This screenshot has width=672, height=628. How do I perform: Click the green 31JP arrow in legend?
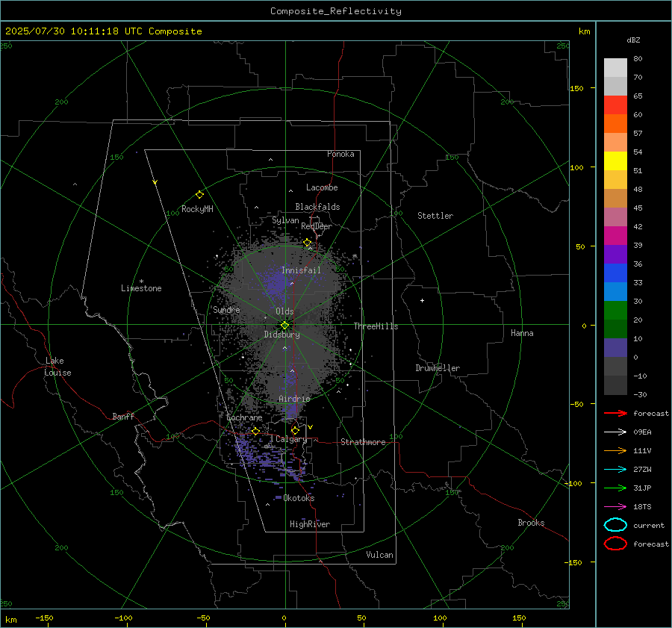pyautogui.click(x=615, y=488)
